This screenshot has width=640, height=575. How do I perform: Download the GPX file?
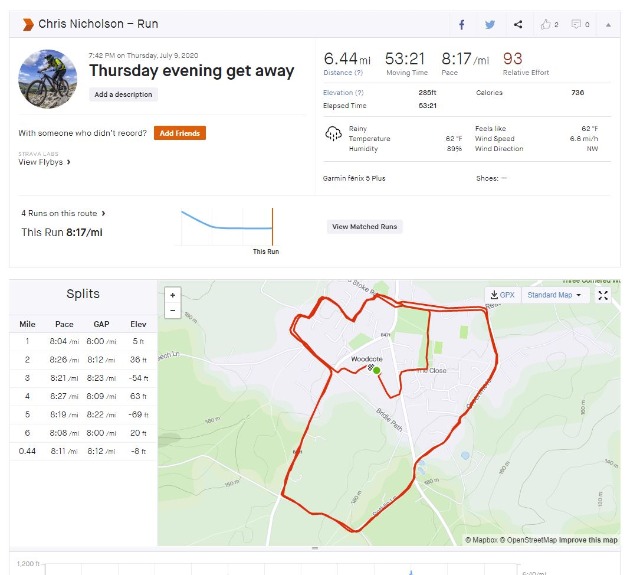(503, 295)
